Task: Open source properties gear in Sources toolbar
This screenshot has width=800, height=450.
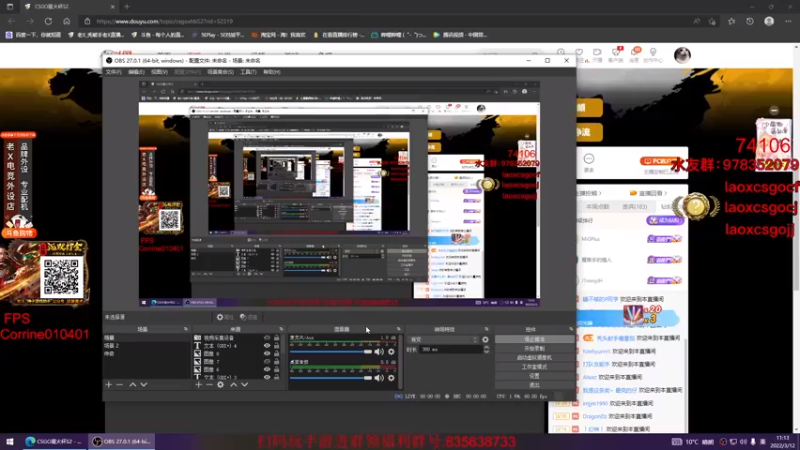Action: pos(220,385)
